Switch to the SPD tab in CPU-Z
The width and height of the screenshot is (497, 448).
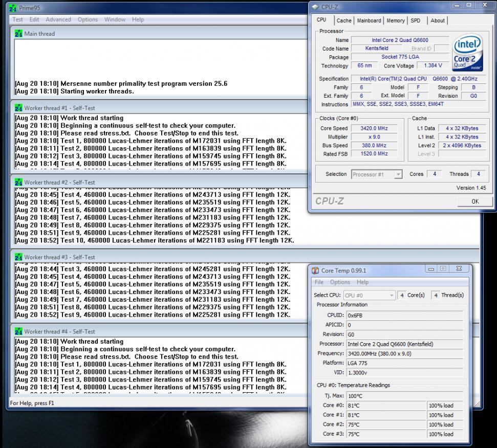click(x=415, y=20)
